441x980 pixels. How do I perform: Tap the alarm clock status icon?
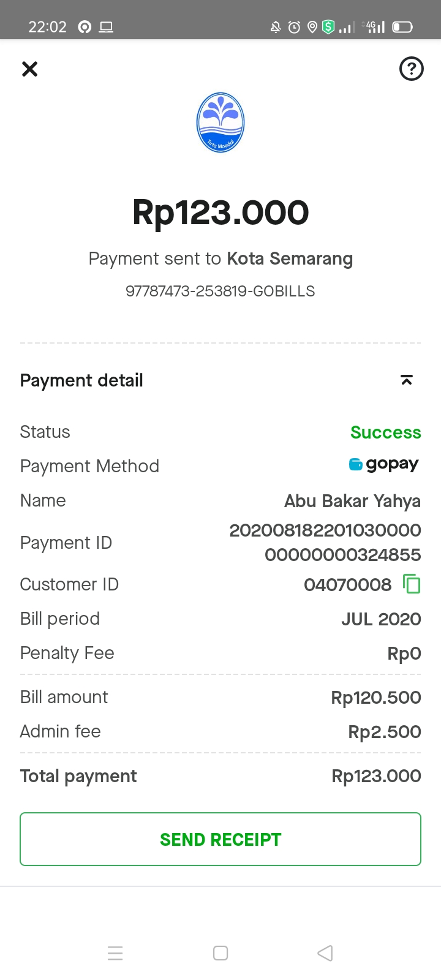point(294,27)
